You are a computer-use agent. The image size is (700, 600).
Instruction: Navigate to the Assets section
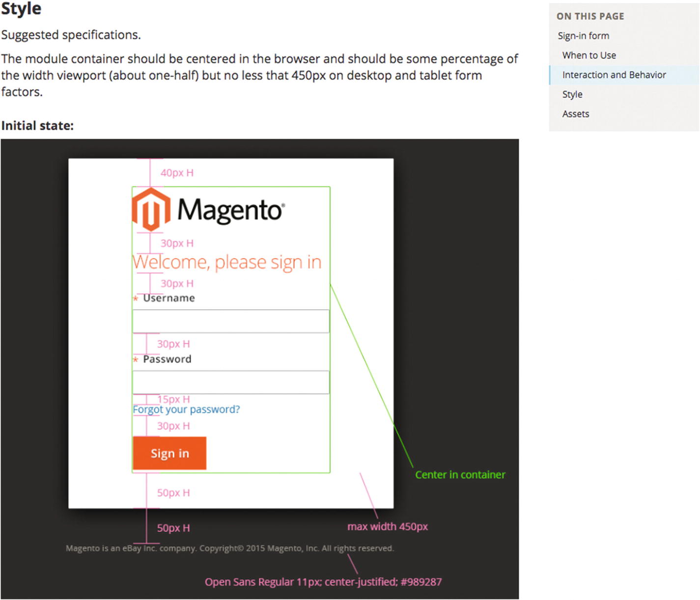(x=576, y=114)
